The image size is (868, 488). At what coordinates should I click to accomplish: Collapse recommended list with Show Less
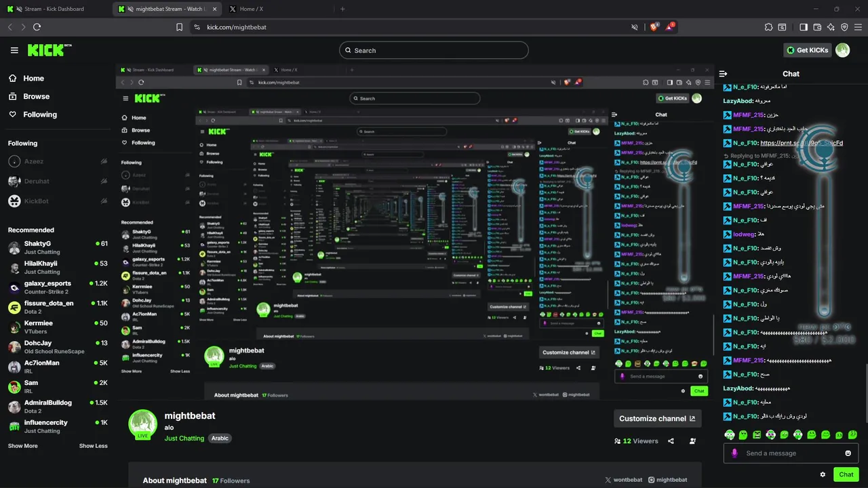93,446
